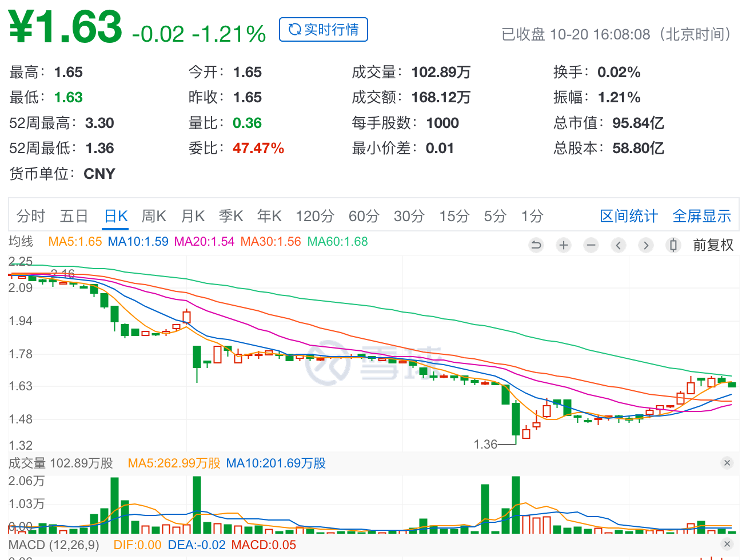Zoom out of the chart with the minus icon
This screenshot has height=560, width=750.
(591, 245)
